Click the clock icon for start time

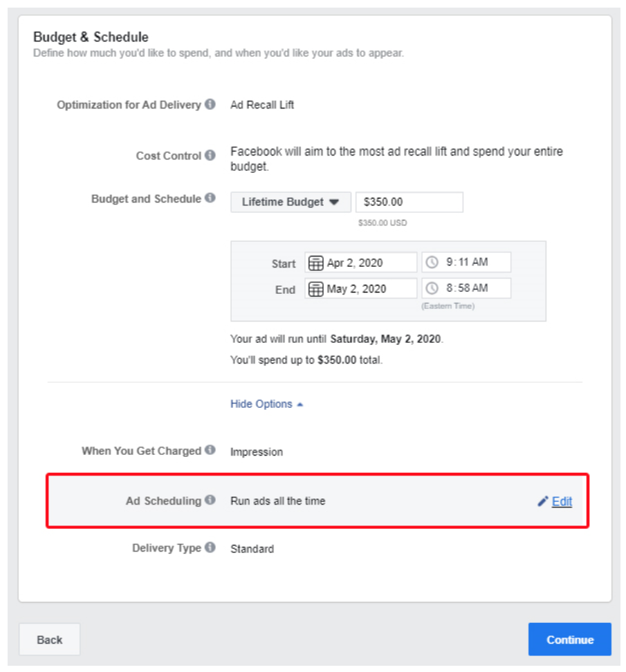point(432,263)
